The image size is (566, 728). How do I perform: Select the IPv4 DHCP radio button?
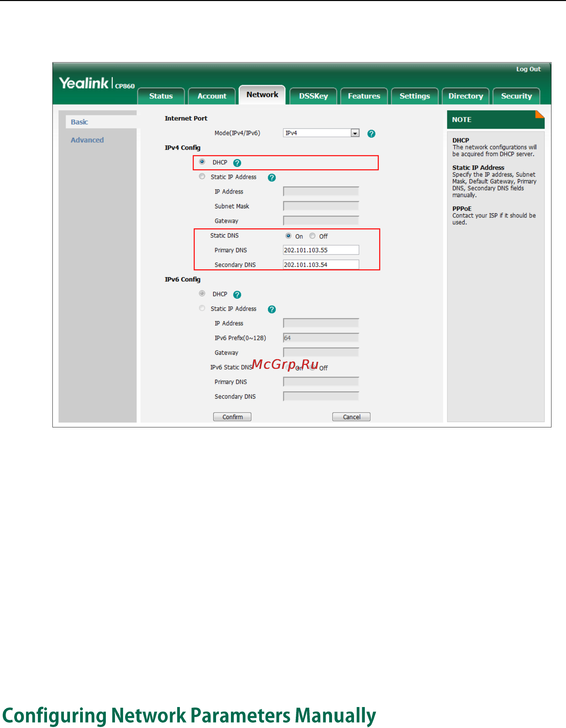point(202,162)
